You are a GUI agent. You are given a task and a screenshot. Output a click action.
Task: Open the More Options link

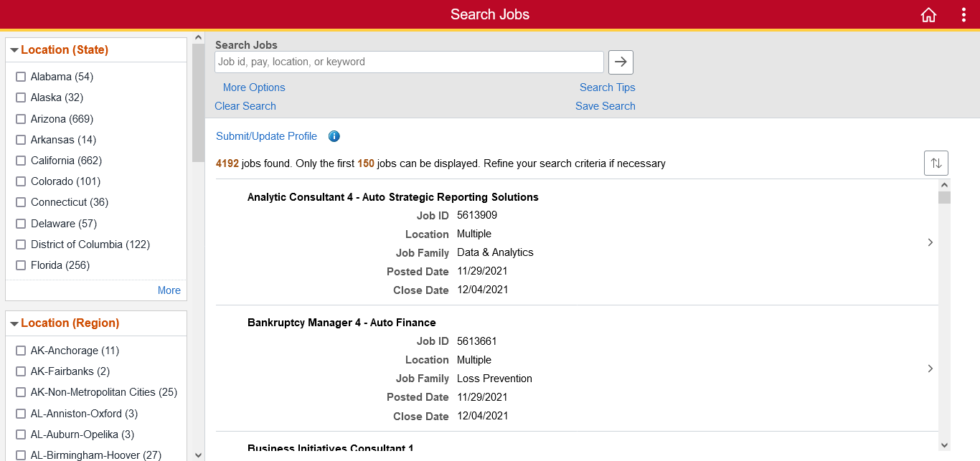coord(253,87)
